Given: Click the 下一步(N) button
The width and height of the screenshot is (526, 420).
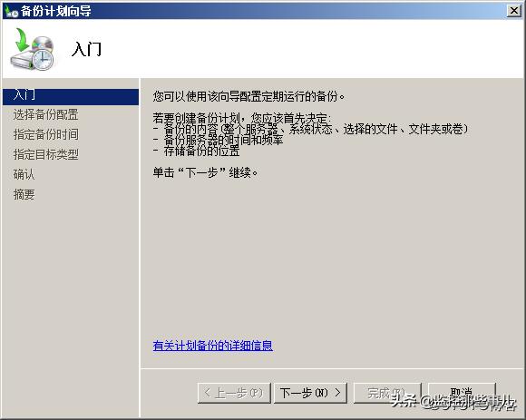Looking at the screenshot, I should [310, 393].
